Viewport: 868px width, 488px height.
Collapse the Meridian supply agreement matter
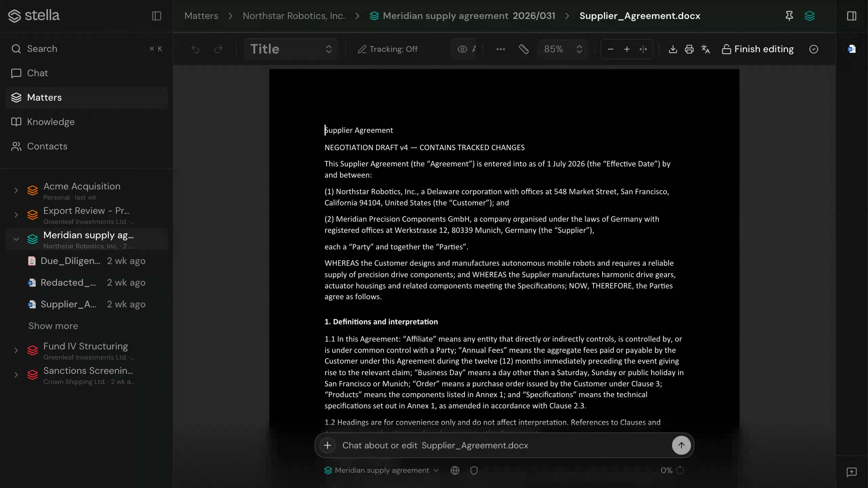point(16,239)
